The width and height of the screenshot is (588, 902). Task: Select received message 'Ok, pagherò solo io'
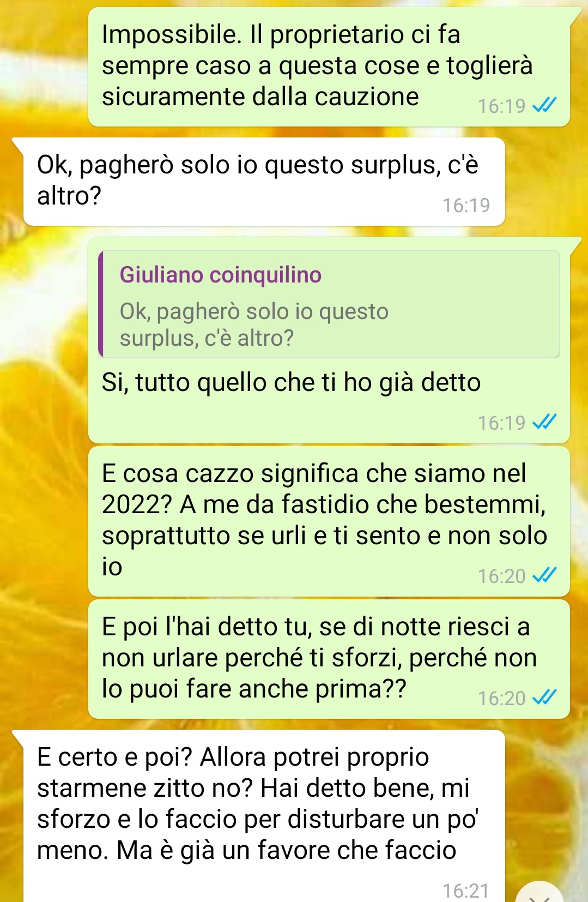click(264, 182)
